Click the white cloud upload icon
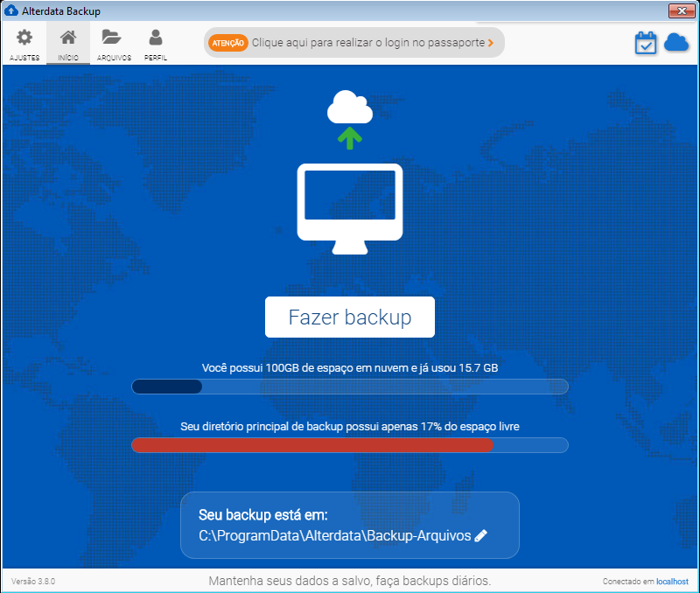 (x=349, y=107)
